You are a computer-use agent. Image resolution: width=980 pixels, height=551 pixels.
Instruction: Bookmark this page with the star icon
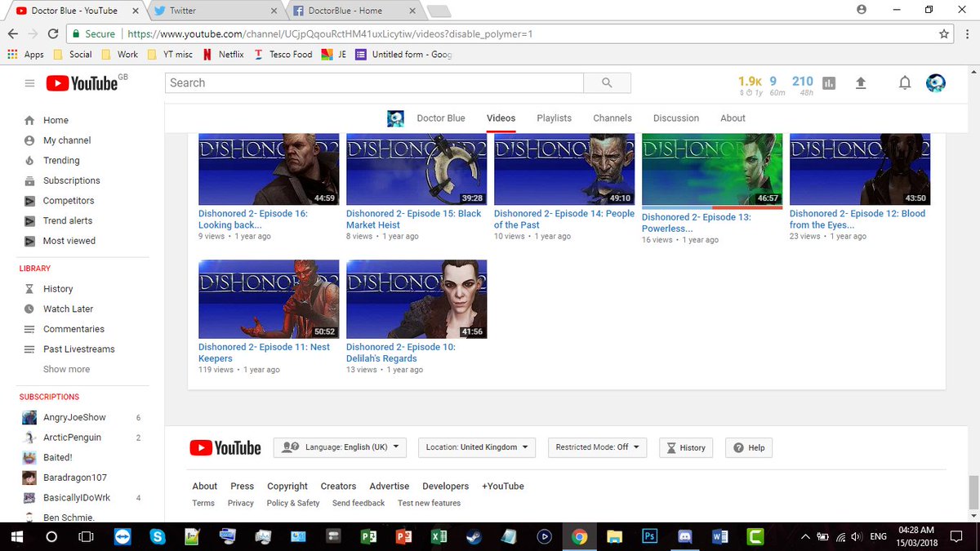(944, 34)
